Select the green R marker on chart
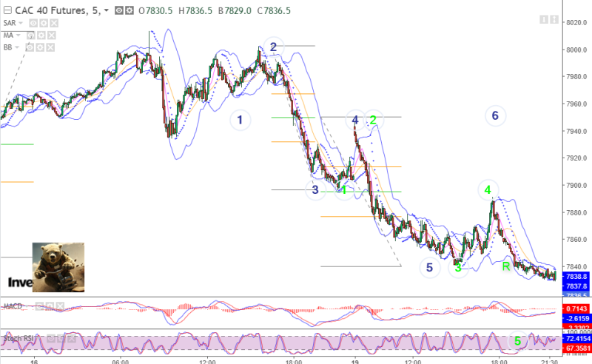This screenshot has height=364, width=592. click(506, 266)
